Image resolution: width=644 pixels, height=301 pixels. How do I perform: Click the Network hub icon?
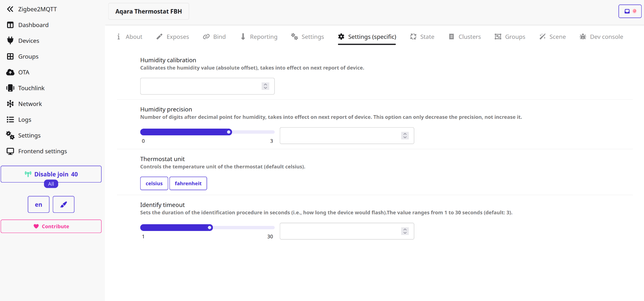[10, 104]
